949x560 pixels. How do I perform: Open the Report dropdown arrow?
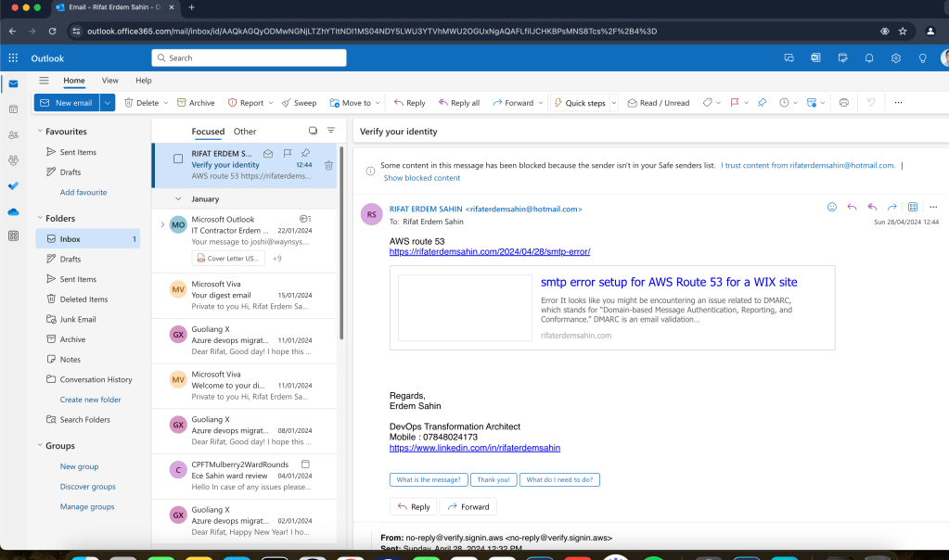point(271,103)
